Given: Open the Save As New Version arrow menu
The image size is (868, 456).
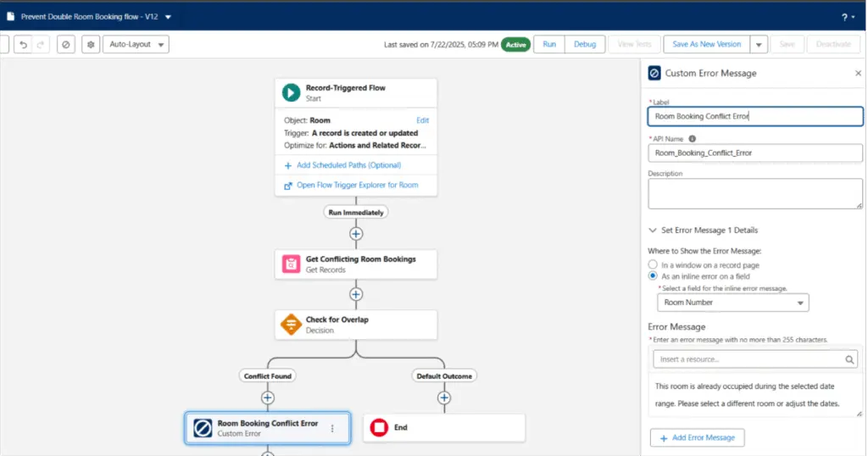Looking at the screenshot, I should (x=759, y=44).
